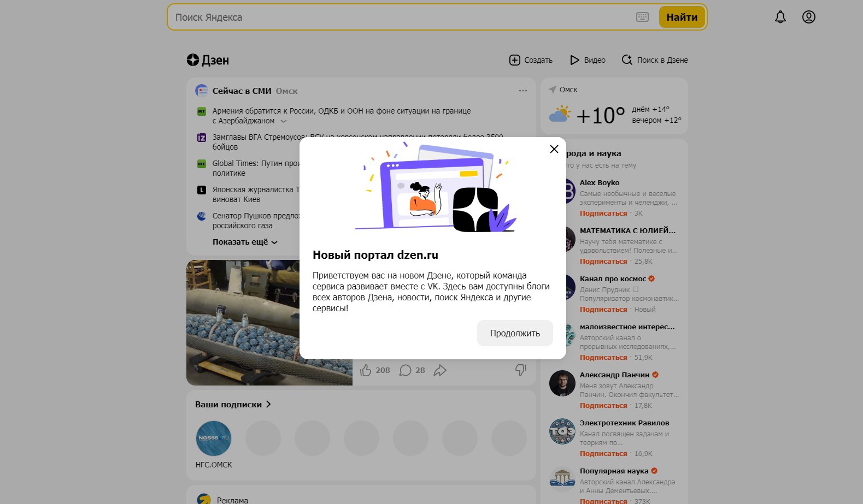
Task: Click the Японская журналистка source icon
Action: pos(201,190)
